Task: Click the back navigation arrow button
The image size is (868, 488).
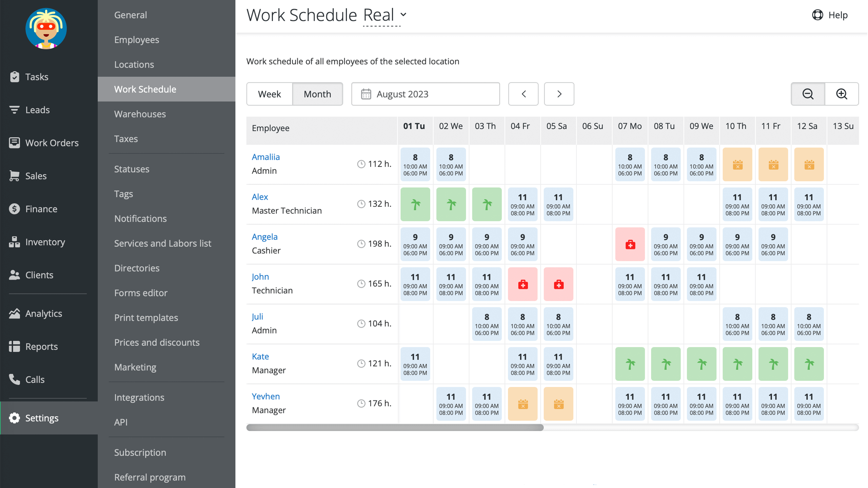Action: (x=524, y=94)
